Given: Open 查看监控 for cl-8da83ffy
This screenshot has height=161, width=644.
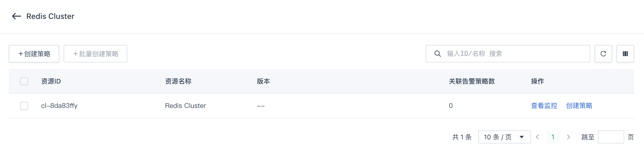Looking at the screenshot, I should click(x=544, y=106).
